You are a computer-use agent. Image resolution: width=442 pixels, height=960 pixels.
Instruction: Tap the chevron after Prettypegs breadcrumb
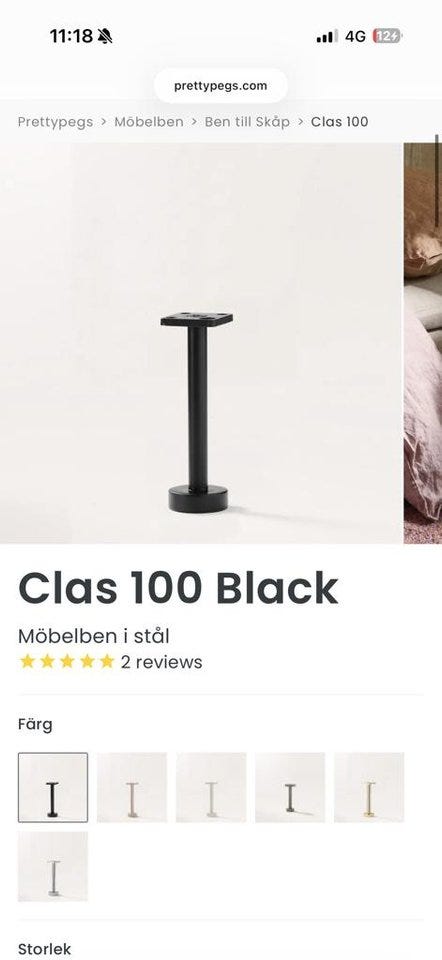tap(103, 122)
